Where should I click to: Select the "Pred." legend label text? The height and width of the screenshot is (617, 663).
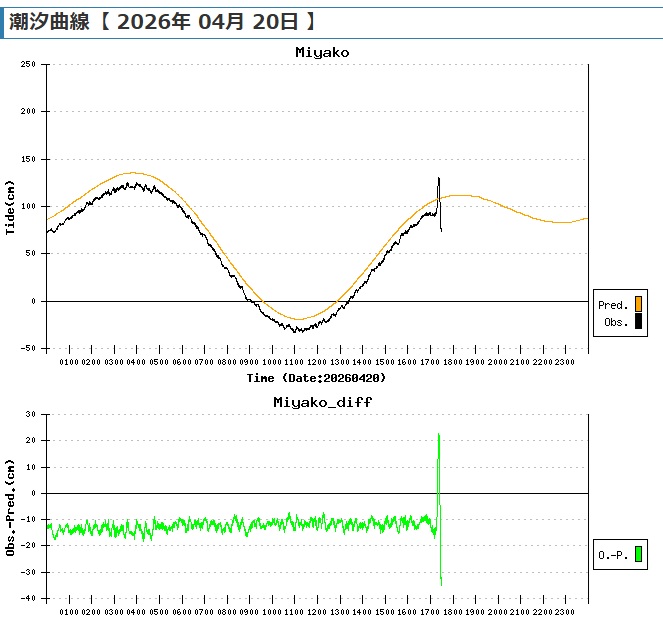612,305
